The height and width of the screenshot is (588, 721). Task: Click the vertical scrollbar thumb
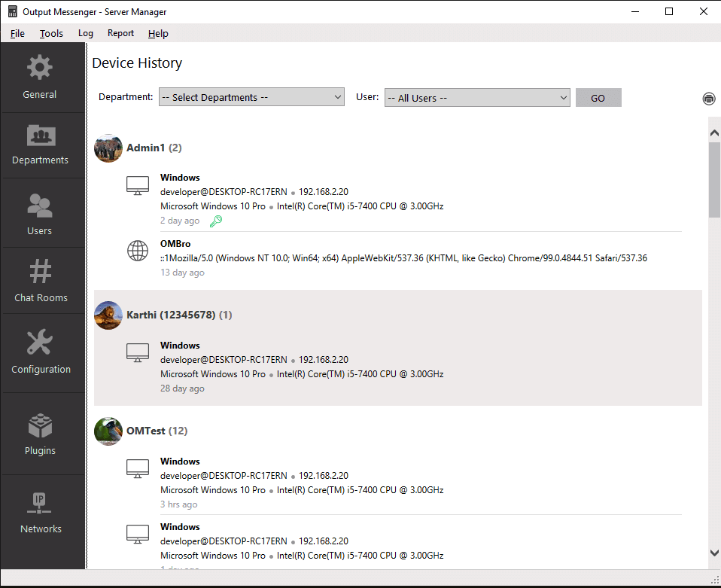(x=714, y=179)
